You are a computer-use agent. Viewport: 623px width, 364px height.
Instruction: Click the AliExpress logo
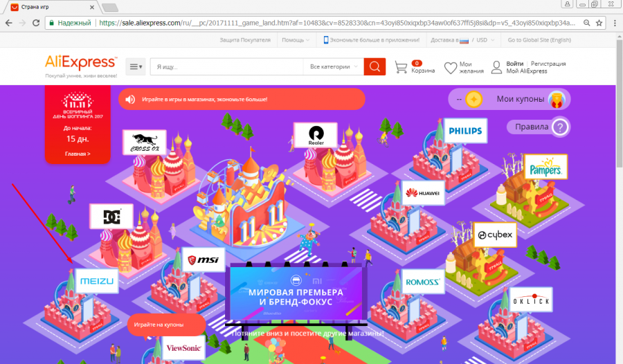click(x=81, y=63)
